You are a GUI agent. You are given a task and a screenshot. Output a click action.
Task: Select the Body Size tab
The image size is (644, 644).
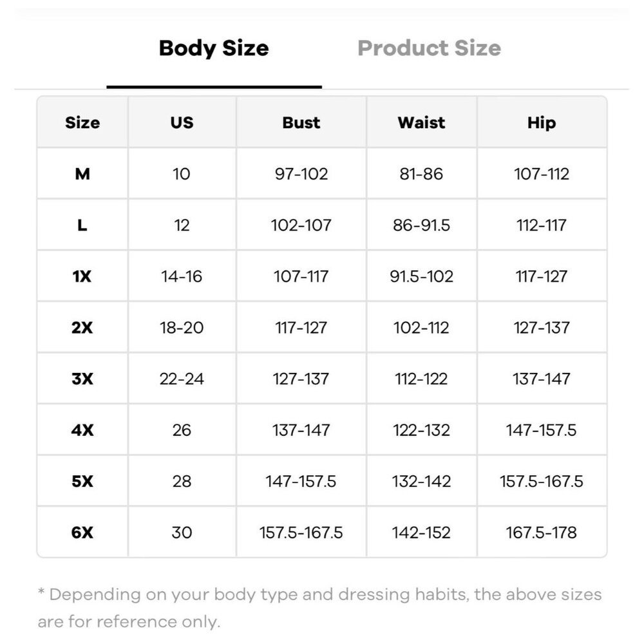pos(214,48)
